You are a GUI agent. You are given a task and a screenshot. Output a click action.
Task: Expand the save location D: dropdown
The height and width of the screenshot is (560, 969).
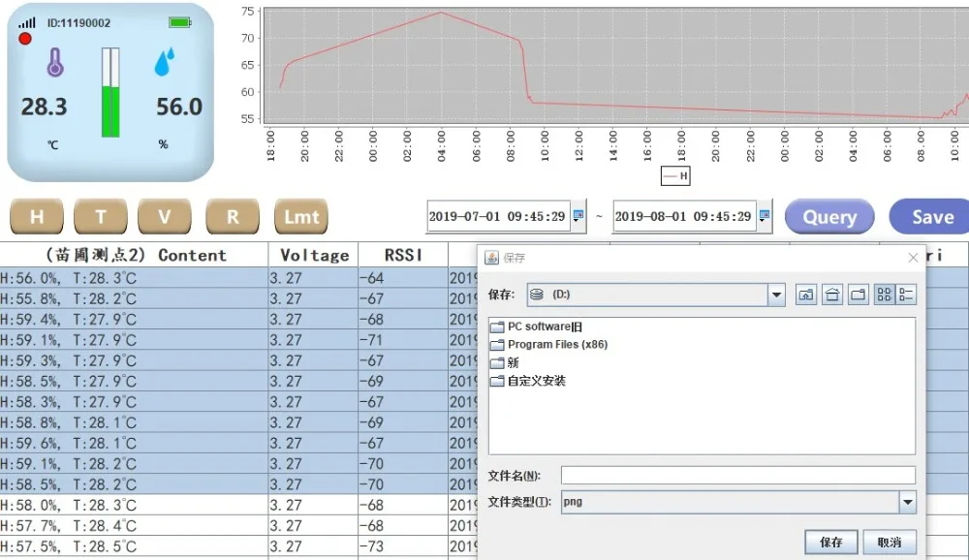click(x=776, y=295)
